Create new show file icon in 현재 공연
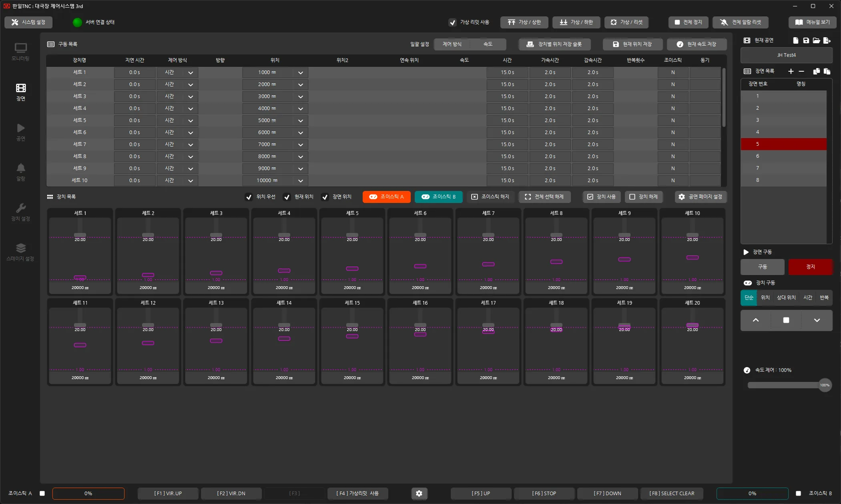 coord(795,40)
